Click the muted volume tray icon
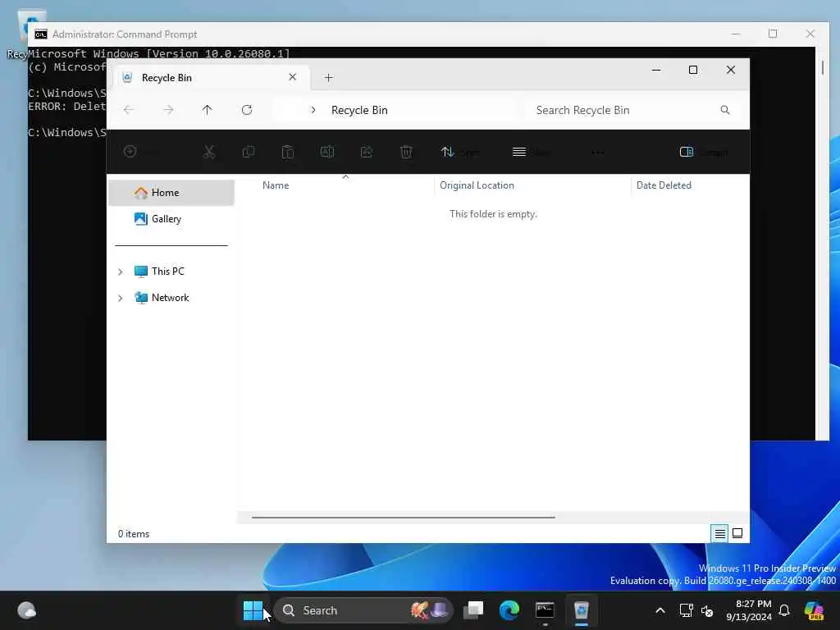 [x=707, y=610]
